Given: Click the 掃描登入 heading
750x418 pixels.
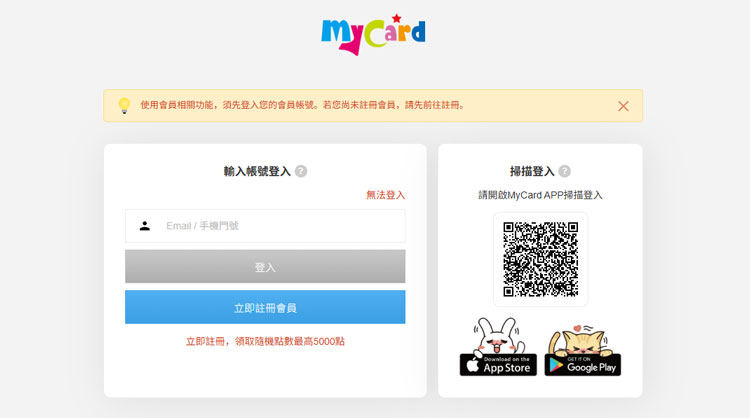Looking at the screenshot, I should pos(532,171).
